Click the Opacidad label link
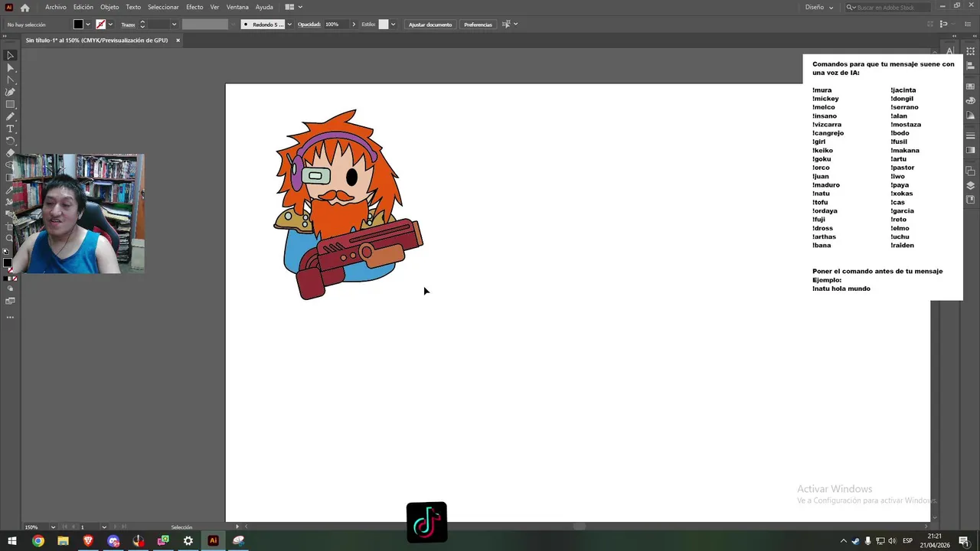Screen dimensions: 980x551 pos(309,24)
